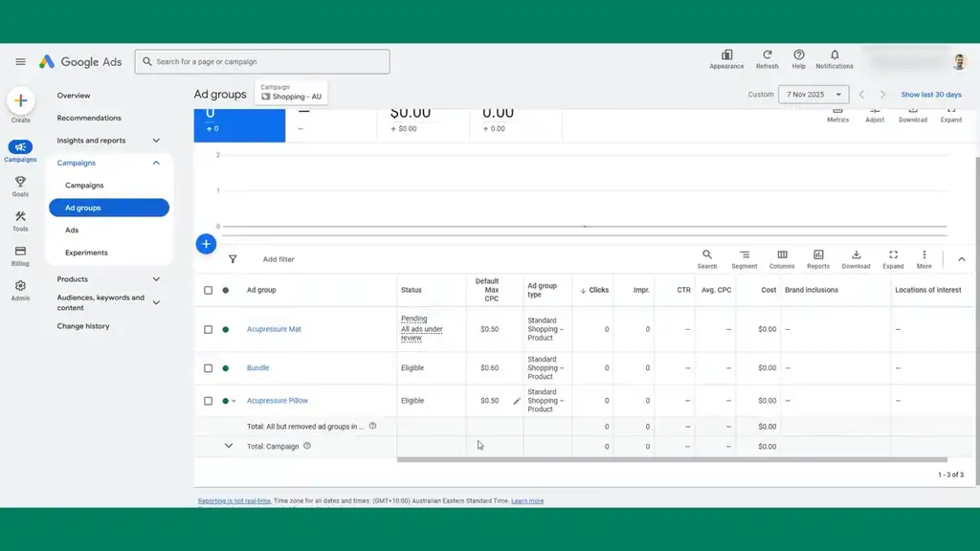Select the Bundle row checkbox

208,368
